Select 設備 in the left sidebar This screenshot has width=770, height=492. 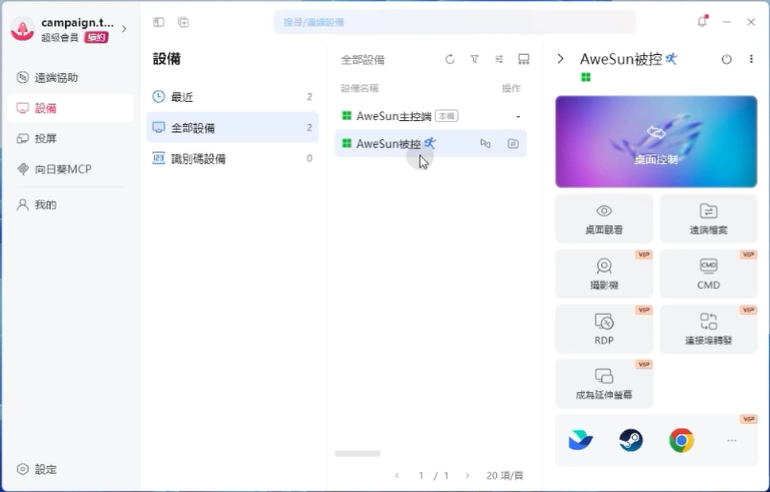70,108
